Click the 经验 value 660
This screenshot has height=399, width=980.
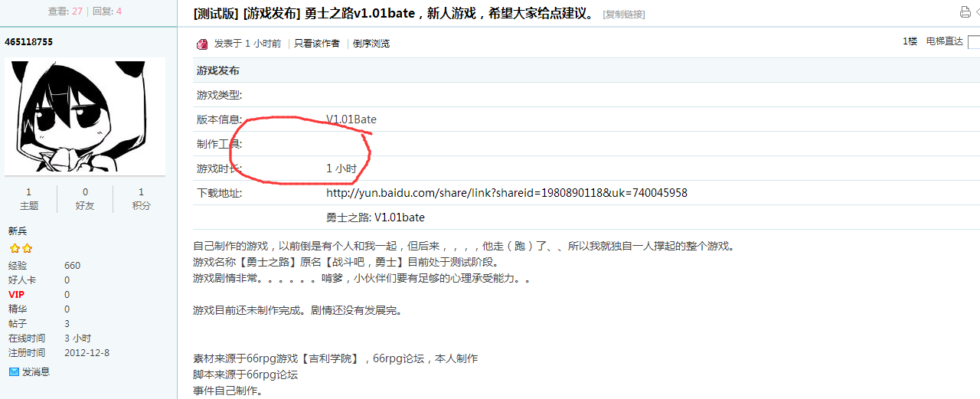pos(72,266)
